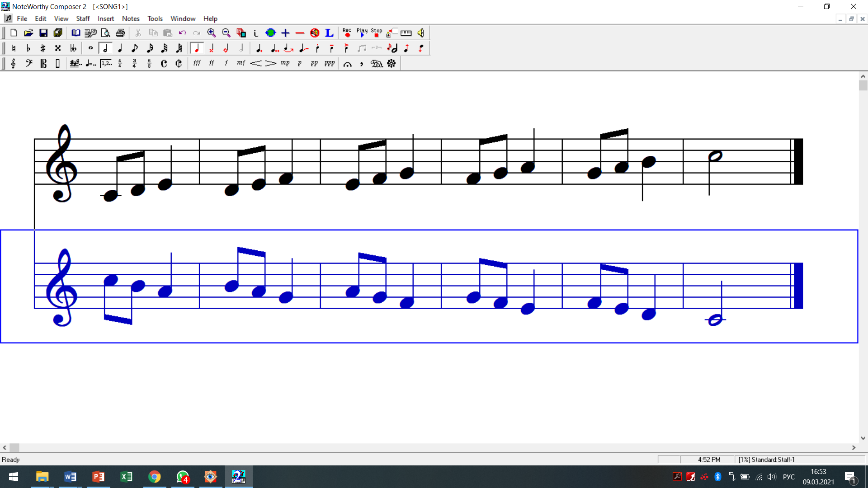Click the crescendo hairpin icon
Viewport: 868px width, 488px height.
(x=256, y=63)
